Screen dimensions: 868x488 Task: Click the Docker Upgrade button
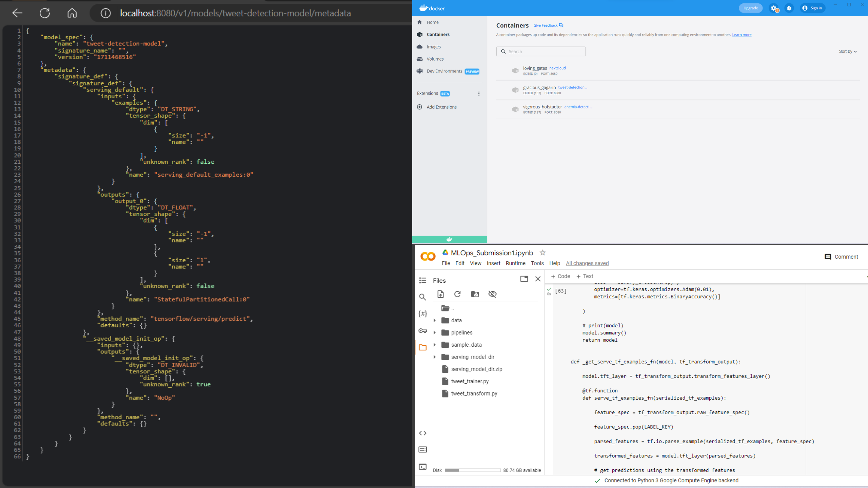[x=750, y=8]
